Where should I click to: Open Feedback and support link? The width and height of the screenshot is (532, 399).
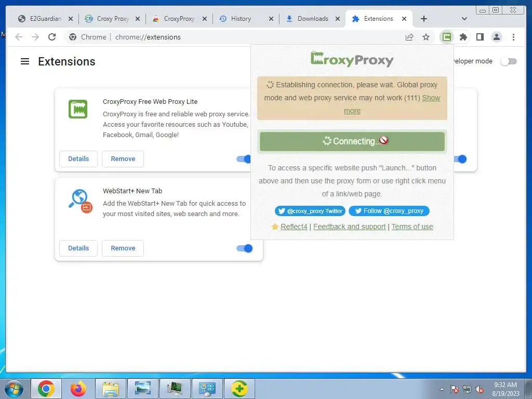coord(349,227)
